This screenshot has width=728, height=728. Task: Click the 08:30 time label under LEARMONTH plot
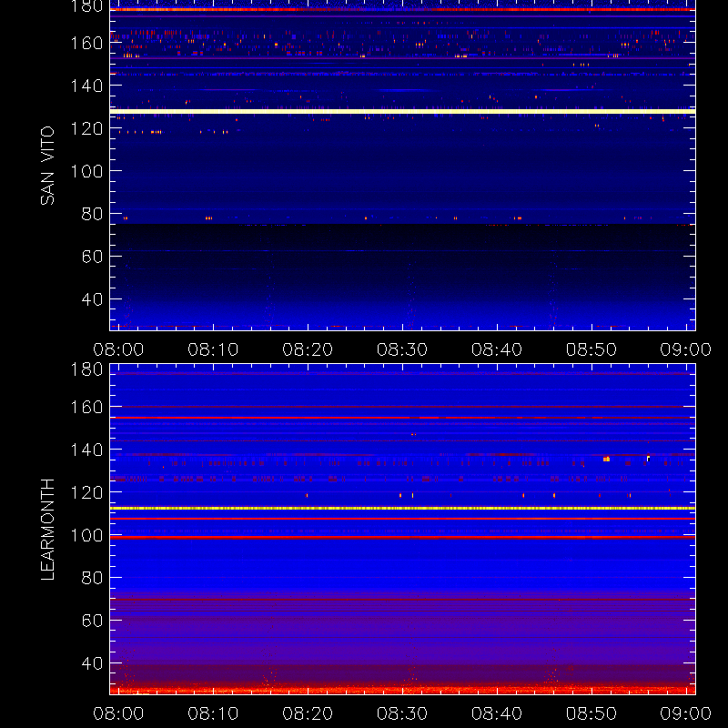point(402,713)
